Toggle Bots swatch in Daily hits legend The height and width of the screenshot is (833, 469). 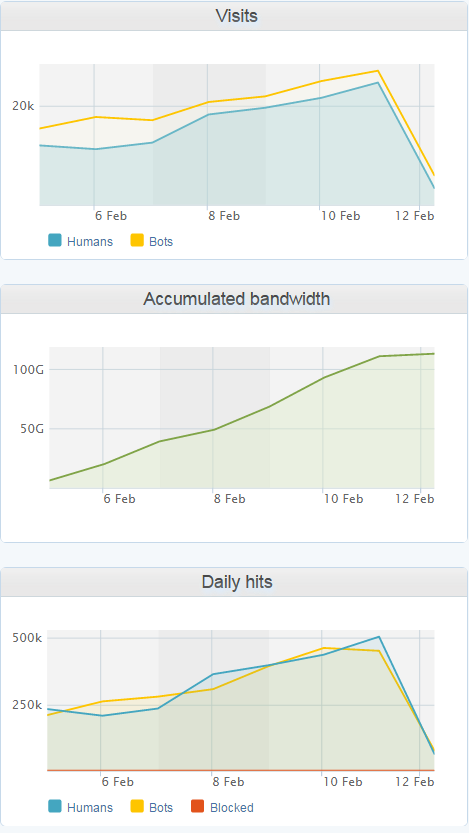point(137,807)
